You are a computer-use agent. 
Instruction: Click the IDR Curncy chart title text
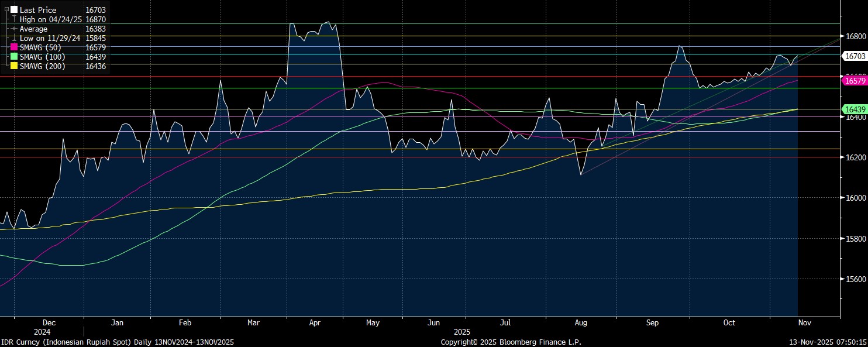117,342
